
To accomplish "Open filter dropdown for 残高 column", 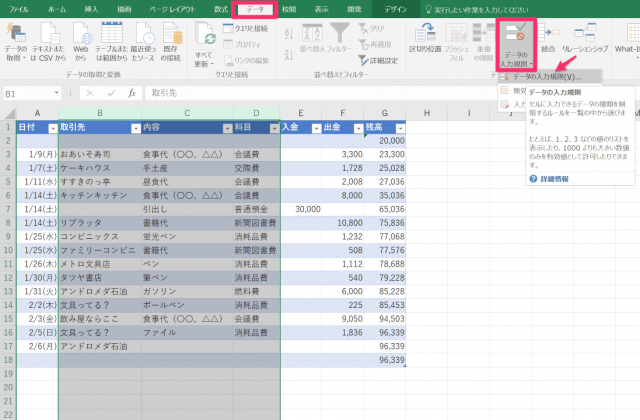I will click(x=400, y=129).
